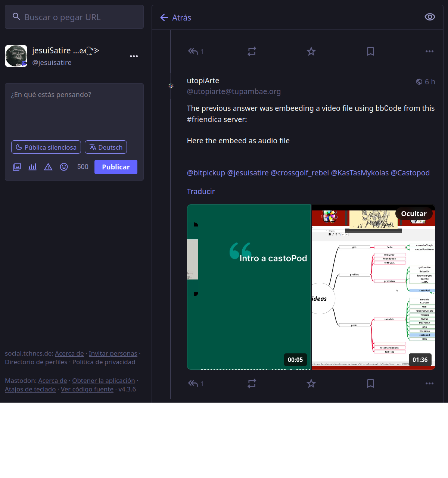Click the boost icon below utopiArte's post
448x478 pixels.
coord(252,383)
